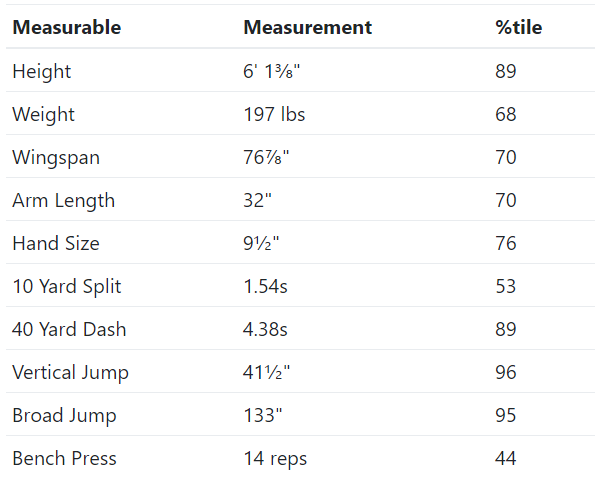Click the Wingspan percentile value 70

506,157
